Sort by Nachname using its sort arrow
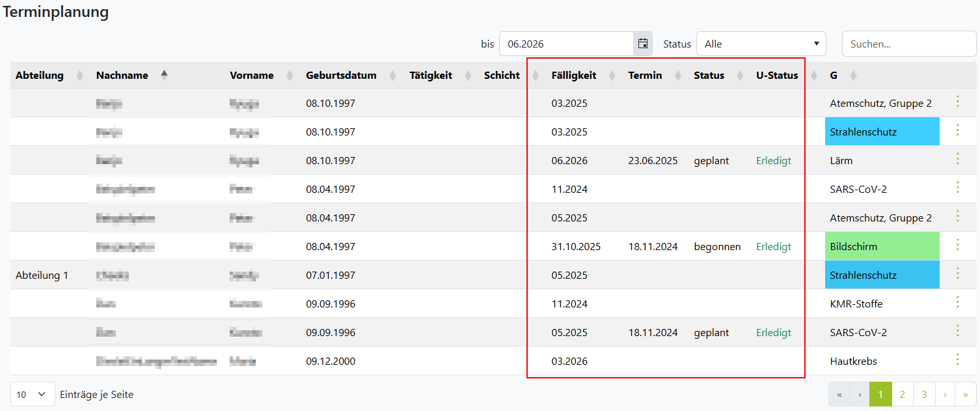980x411 pixels. point(164,75)
